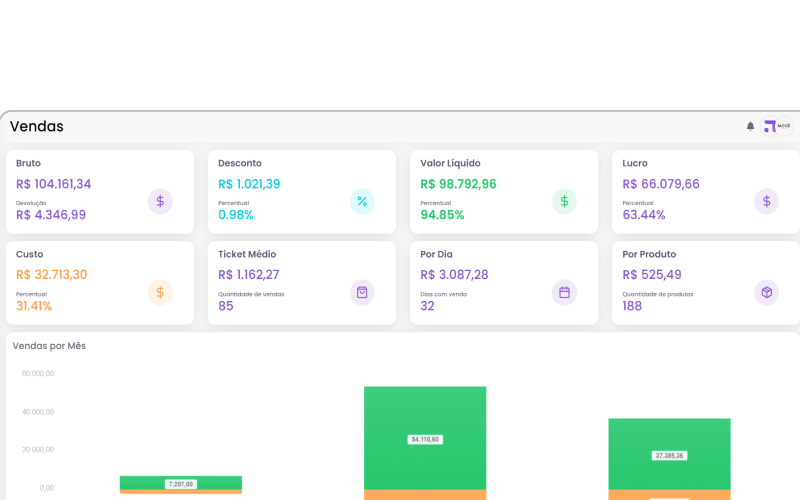Viewport: 800px width, 500px height.
Task: Click the 60.000,00 axis label
Action: [x=38, y=373]
